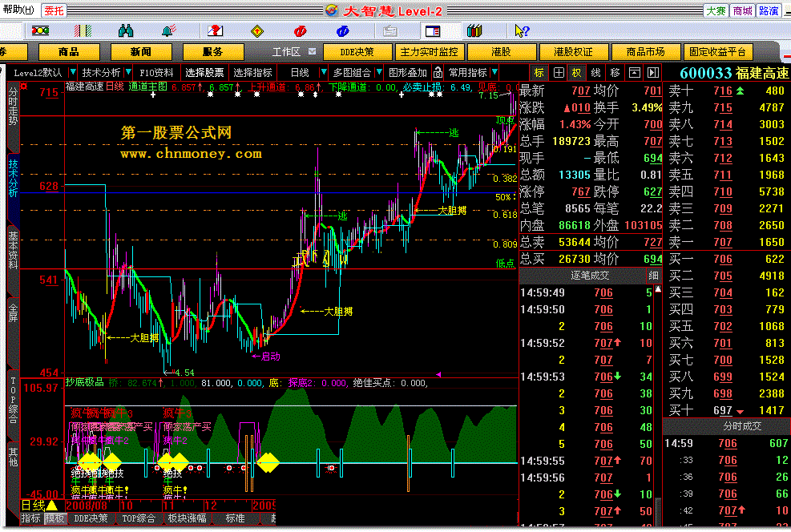
Task: Switch to the 指标 bottom tab
Action: (x=30, y=518)
